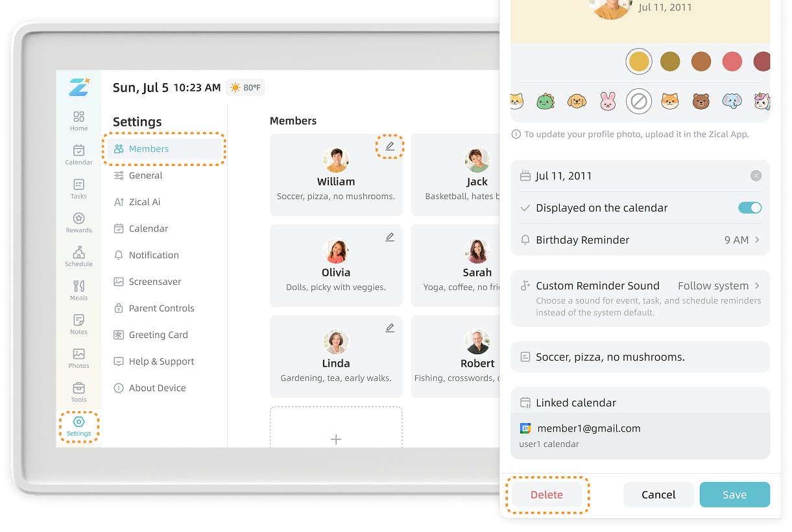The height and width of the screenshot is (532, 792).
Task: Open the Schedule section
Action: [x=78, y=256]
